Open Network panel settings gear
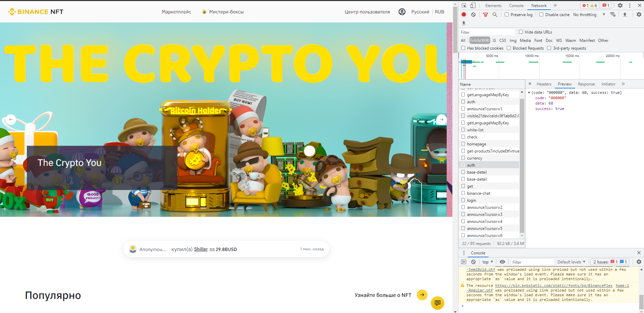 (639, 14)
